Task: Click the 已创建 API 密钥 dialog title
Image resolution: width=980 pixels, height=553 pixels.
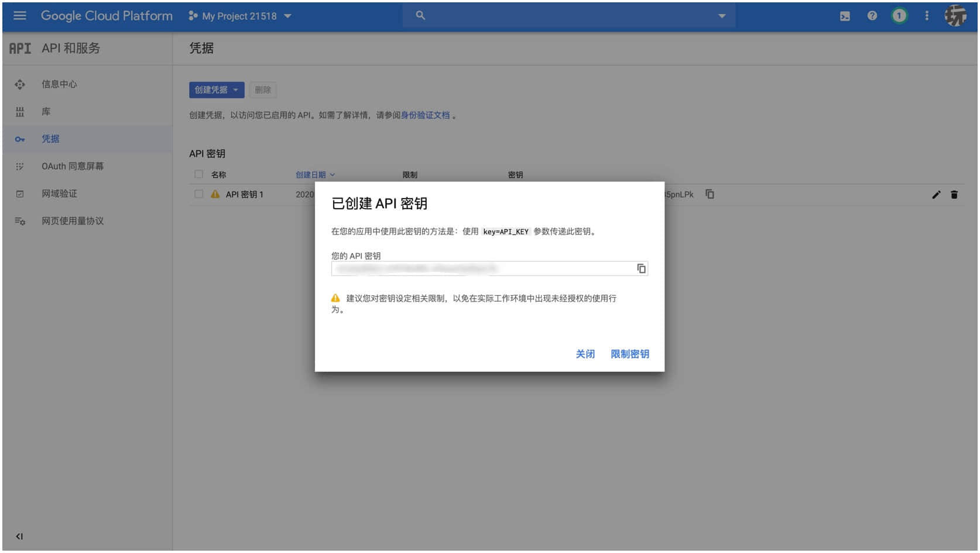Action: pyautogui.click(x=379, y=203)
